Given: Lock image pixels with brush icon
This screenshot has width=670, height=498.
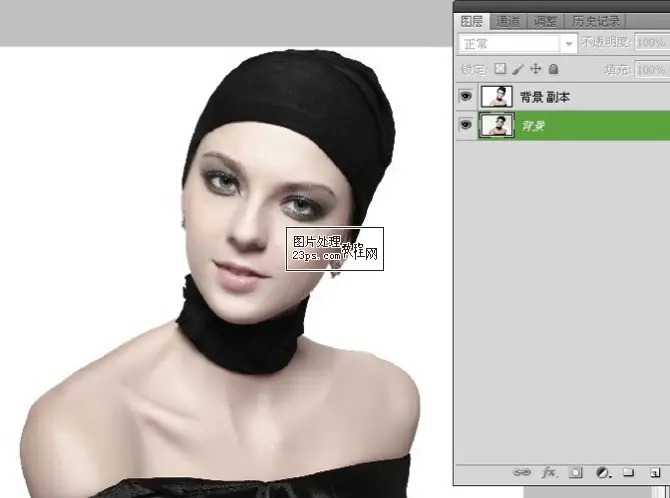Looking at the screenshot, I should (518, 69).
